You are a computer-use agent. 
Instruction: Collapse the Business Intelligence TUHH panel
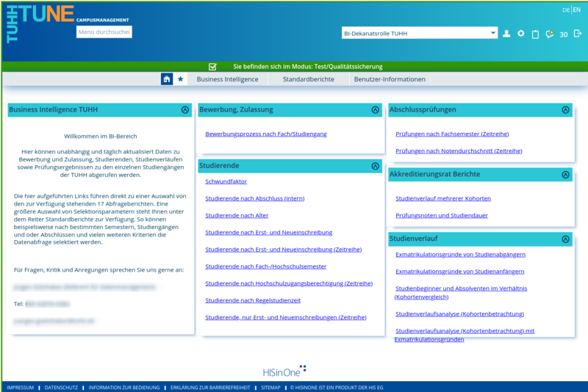(185, 109)
